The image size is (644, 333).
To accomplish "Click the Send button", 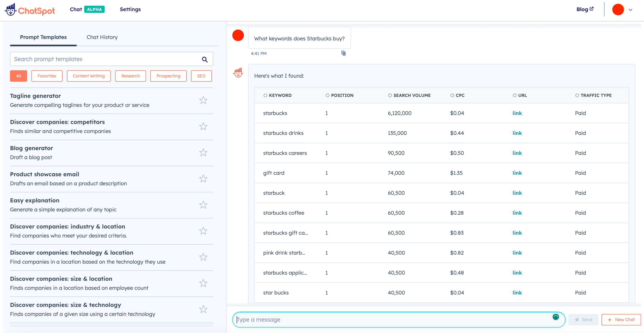I will [583, 320].
